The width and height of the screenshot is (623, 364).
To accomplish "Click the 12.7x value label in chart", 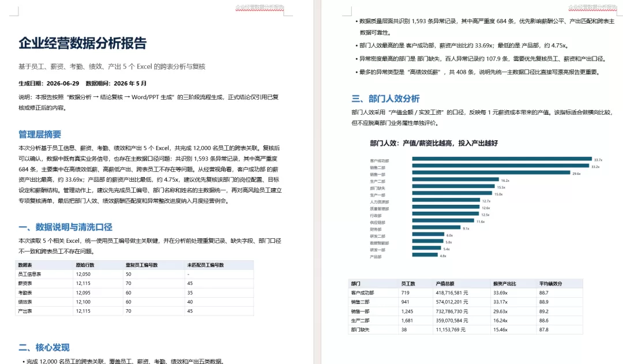I will (x=486, y=201).
